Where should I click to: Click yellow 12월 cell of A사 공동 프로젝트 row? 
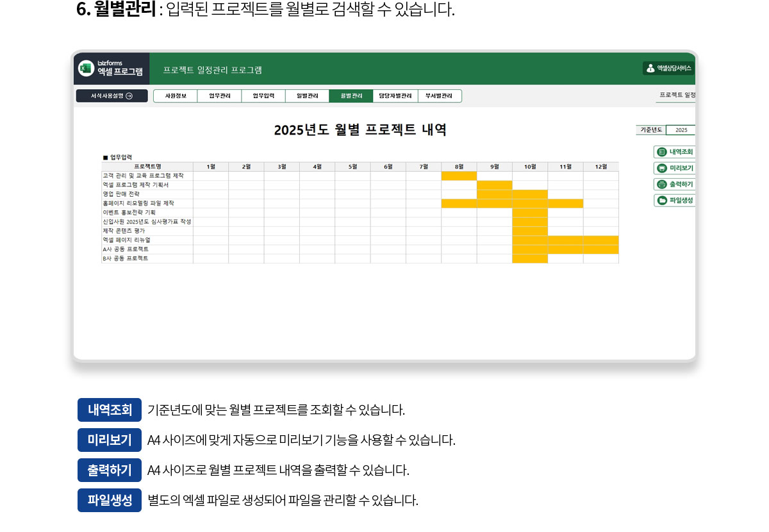(x=601, y=249)
